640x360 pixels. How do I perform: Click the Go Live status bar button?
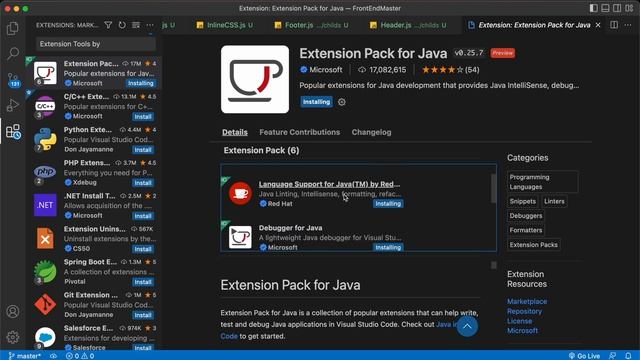(x=584, y=356)
